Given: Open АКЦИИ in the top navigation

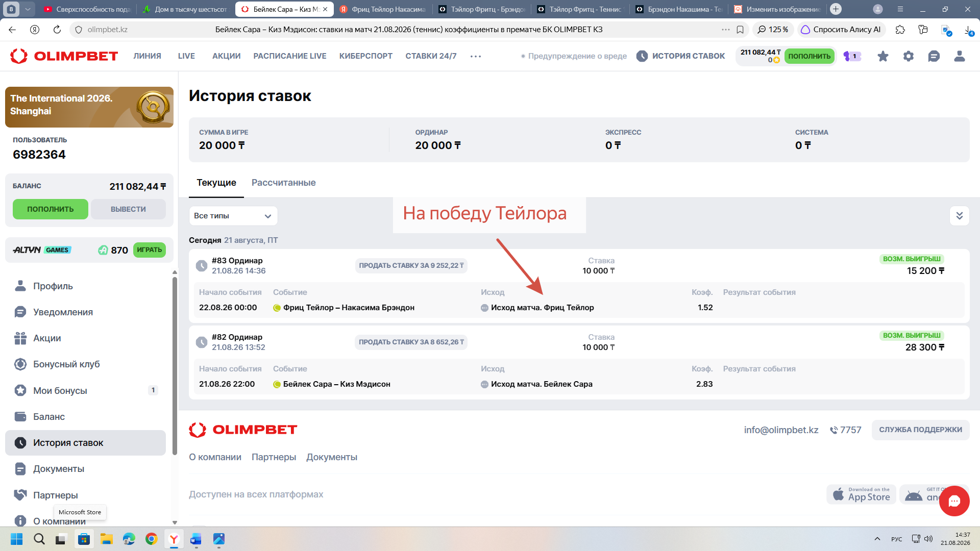Looking at the screenshot, I should 226,56.
